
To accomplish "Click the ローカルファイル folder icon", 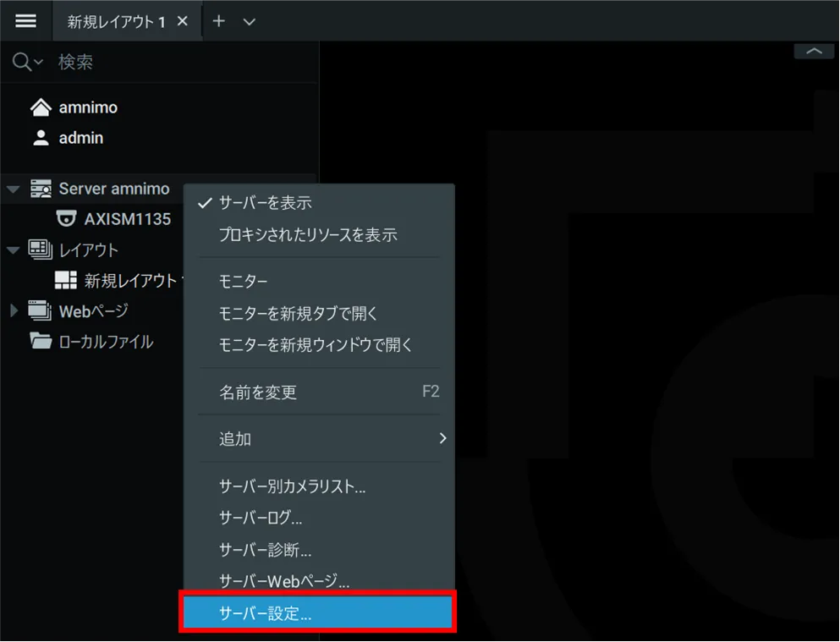I will [x=41, y=342].
